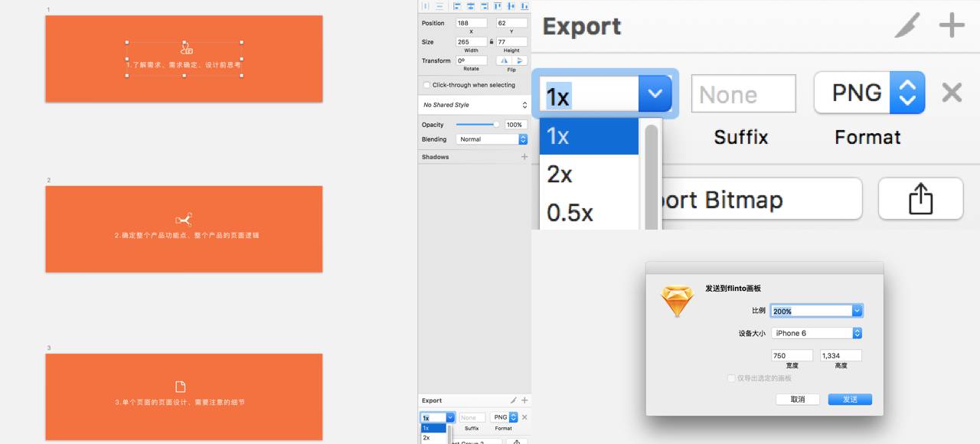980x444 pixels.
Task: Click the 高度 field showing 1,334
Action: [x=841, y=355]
